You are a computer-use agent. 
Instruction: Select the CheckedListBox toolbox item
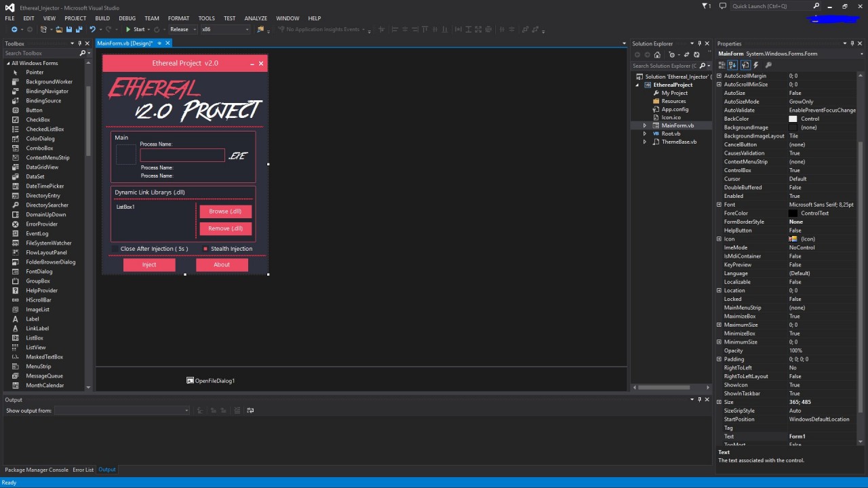[x=46, y=129]
